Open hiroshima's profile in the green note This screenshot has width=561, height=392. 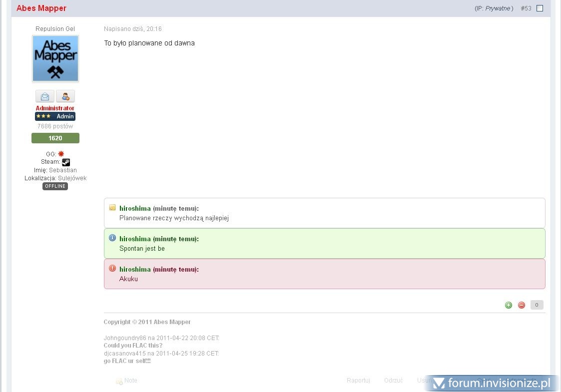click(135, 239)
